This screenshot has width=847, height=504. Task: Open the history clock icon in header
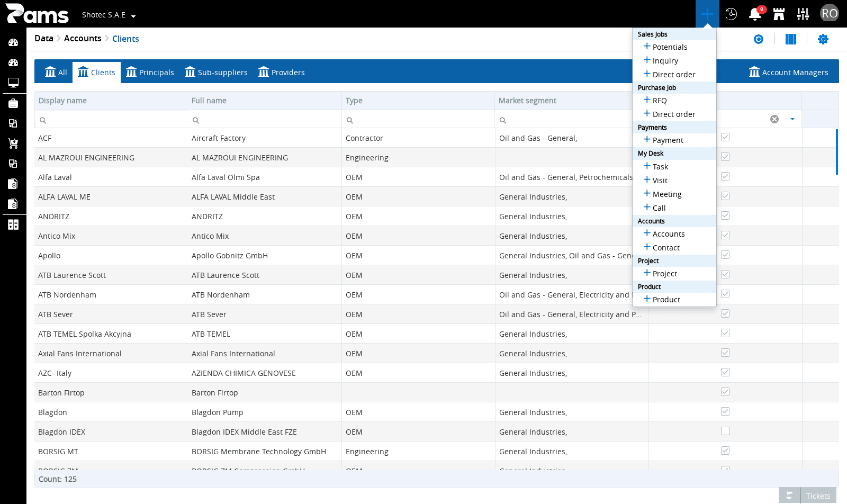click(x=731, y=14)
